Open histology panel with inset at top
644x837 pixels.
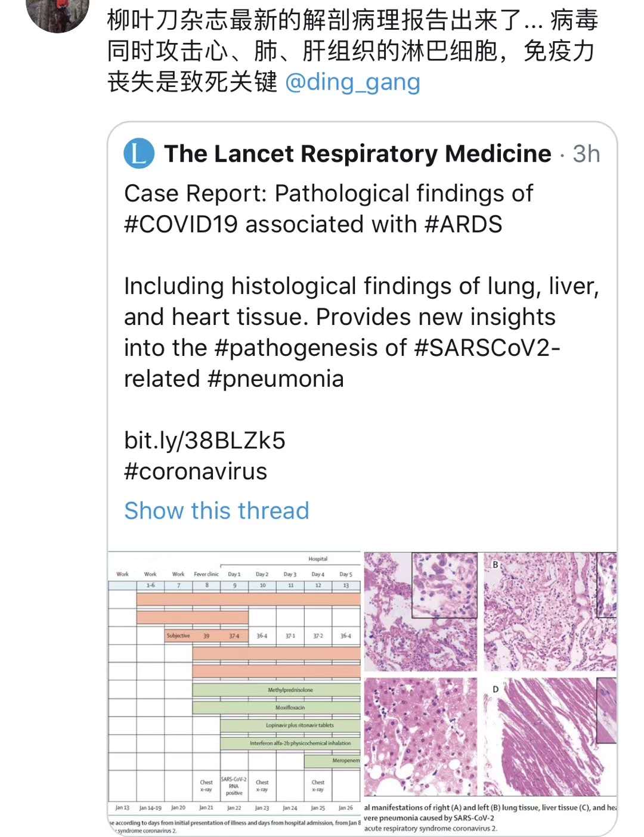click(x=420, y=612)
